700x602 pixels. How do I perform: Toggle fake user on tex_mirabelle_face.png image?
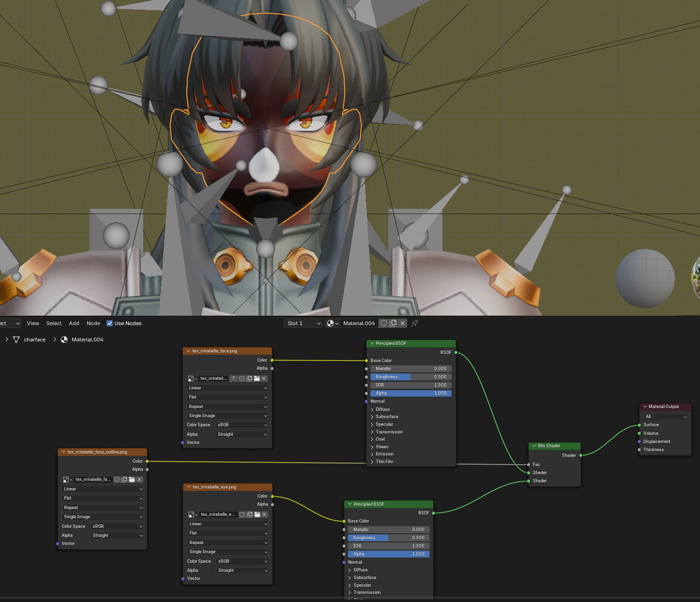click(x=242, y=378)
